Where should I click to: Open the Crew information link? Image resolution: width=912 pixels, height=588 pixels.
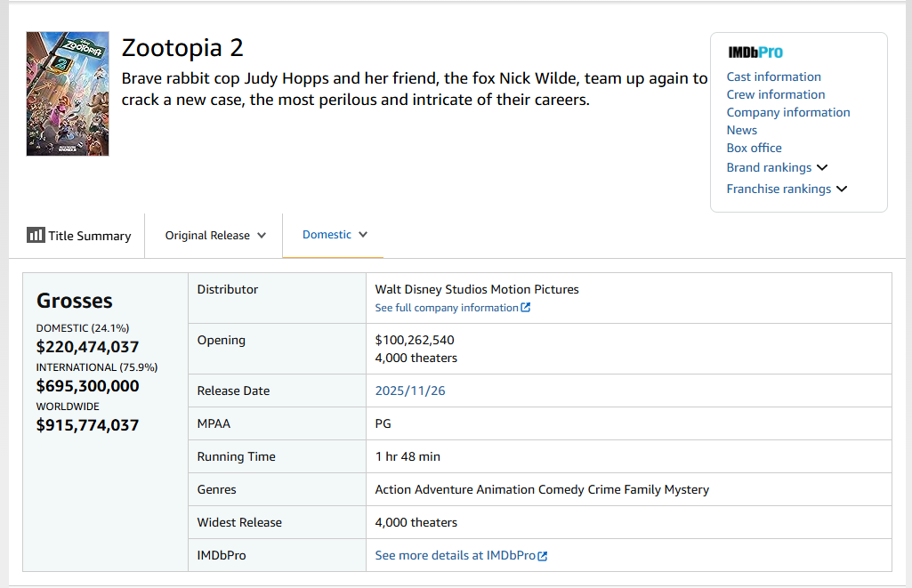pyautogui.click(x=775, y=94)
